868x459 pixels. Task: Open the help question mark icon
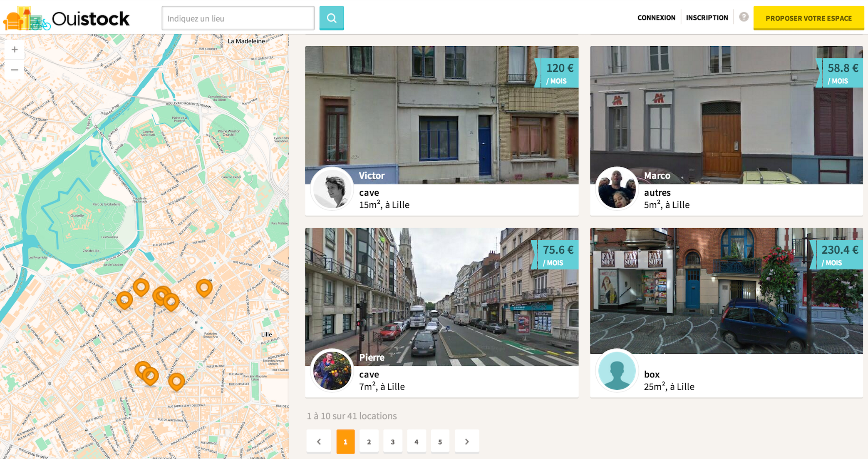(744, 17)
